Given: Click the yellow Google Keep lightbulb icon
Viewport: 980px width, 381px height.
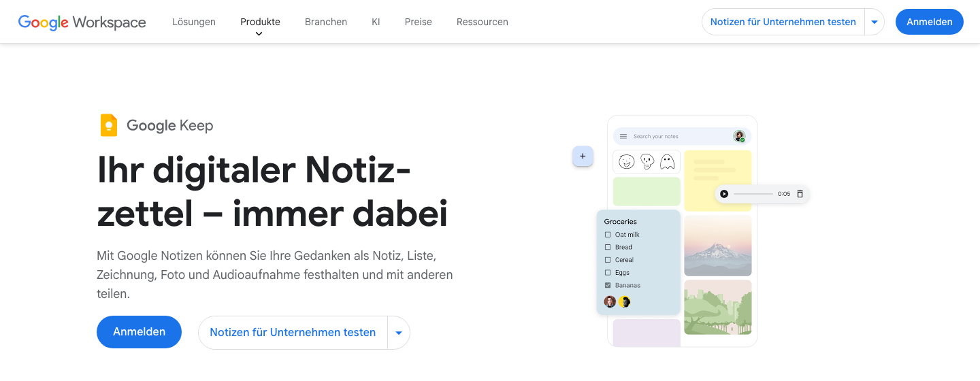Looking at the screenshot, I should click(109, 125).
